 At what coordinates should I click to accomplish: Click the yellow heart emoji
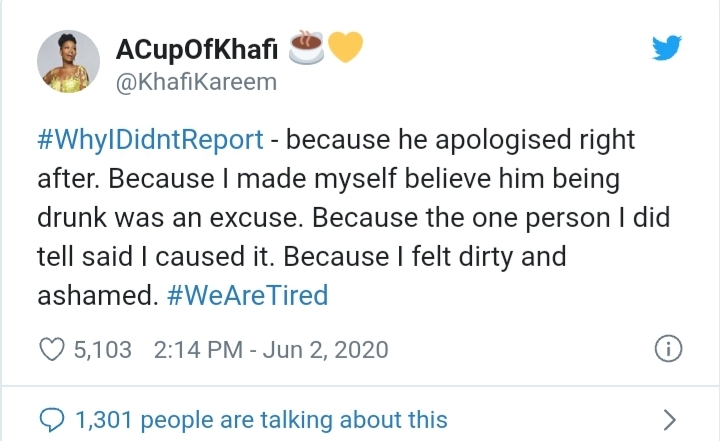pyautogui.click(x=345, y=47)
